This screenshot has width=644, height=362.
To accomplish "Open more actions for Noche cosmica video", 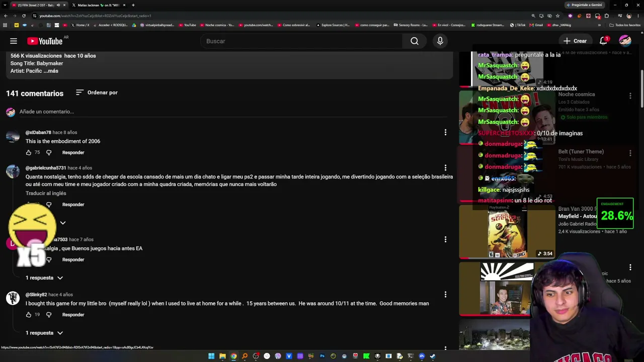I will pyautogui.click(x=630, y=96).
